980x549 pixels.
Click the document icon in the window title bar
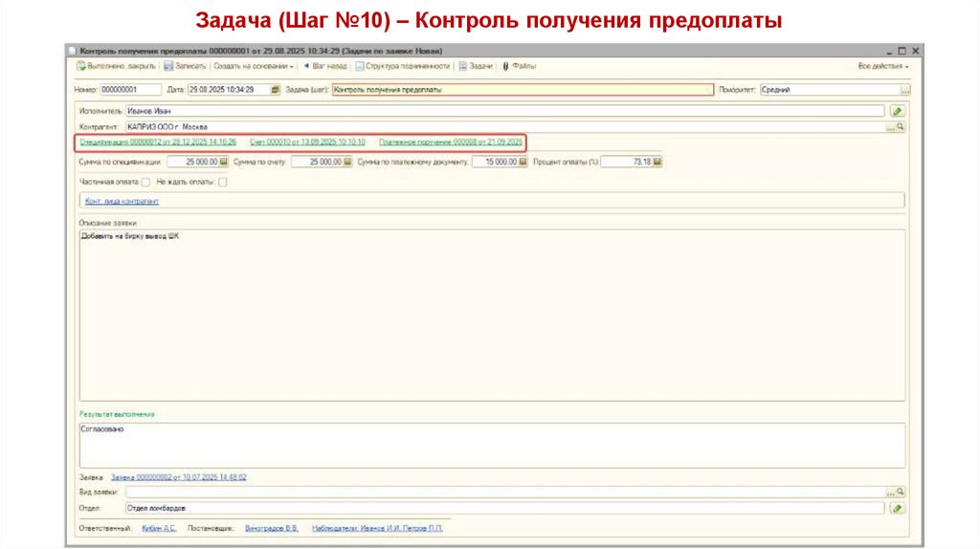coord(73,51)
